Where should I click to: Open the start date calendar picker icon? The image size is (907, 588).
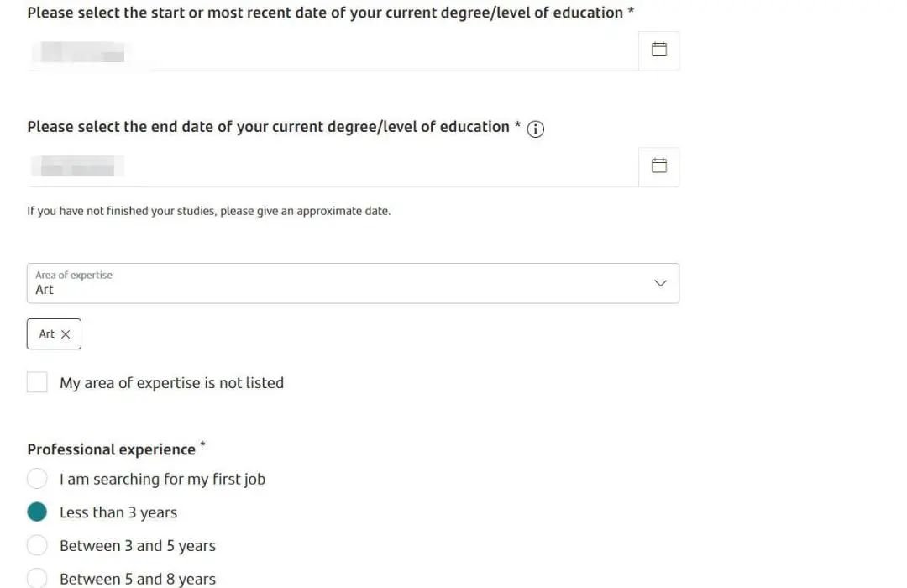coord(659,50)
